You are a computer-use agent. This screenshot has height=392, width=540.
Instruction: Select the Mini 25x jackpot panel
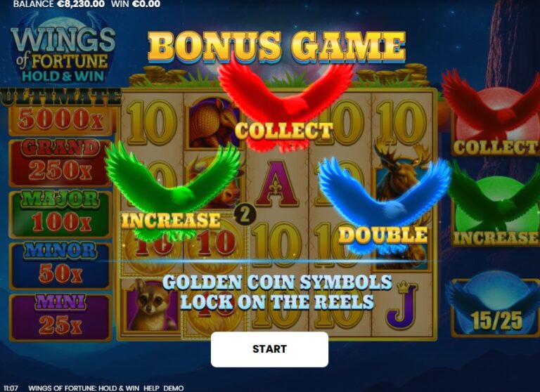[60, 317]
